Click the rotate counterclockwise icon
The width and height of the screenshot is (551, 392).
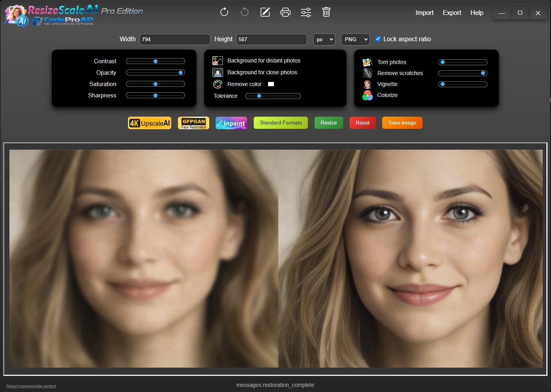coord(245,12)
